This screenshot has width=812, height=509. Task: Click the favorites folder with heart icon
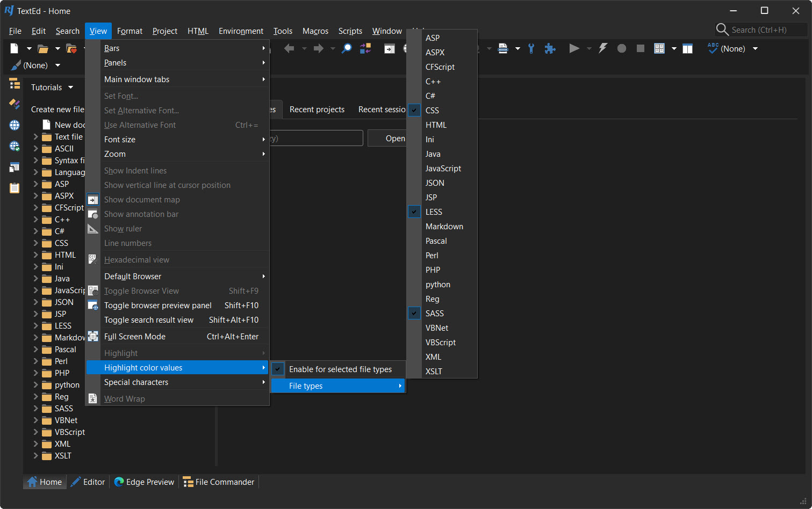[71, 49]
